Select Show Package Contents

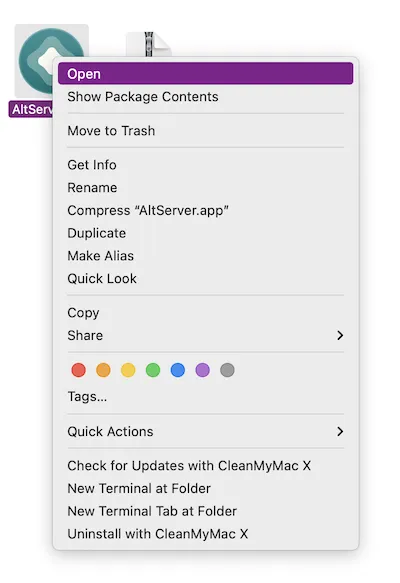pos(206,97)
